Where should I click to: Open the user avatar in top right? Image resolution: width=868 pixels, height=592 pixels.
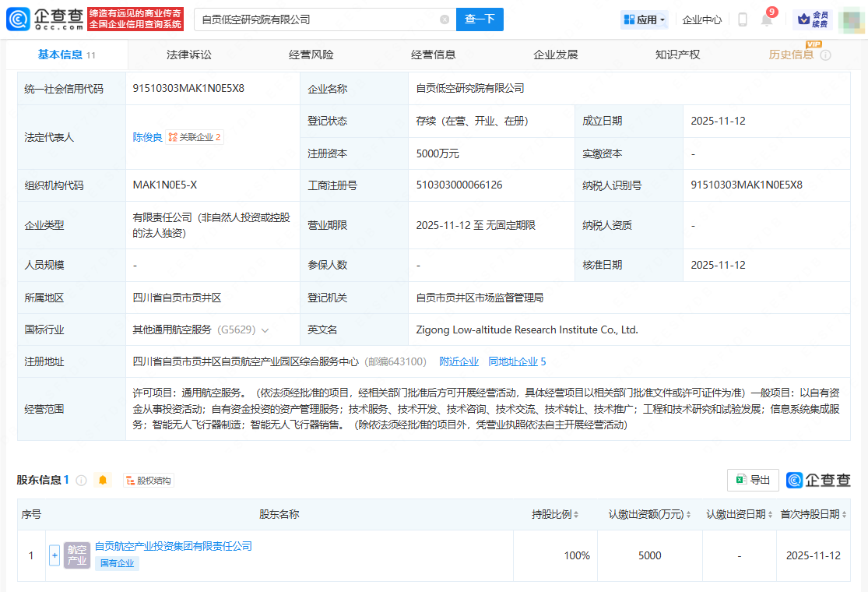point(852,19)
